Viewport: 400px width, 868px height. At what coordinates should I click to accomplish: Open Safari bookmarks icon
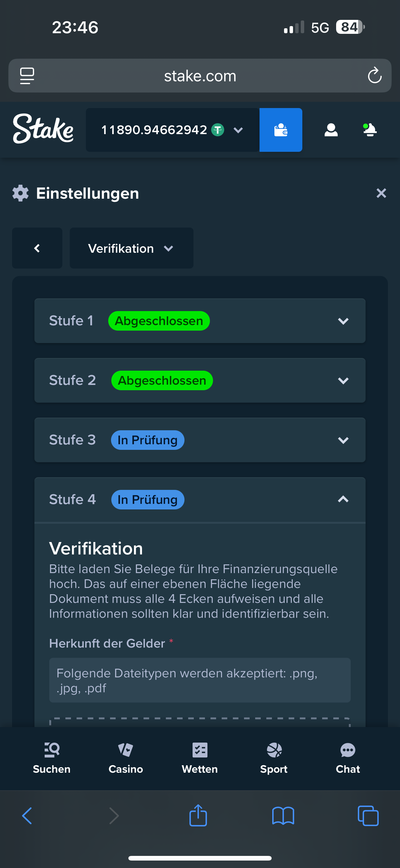point(283,816)
